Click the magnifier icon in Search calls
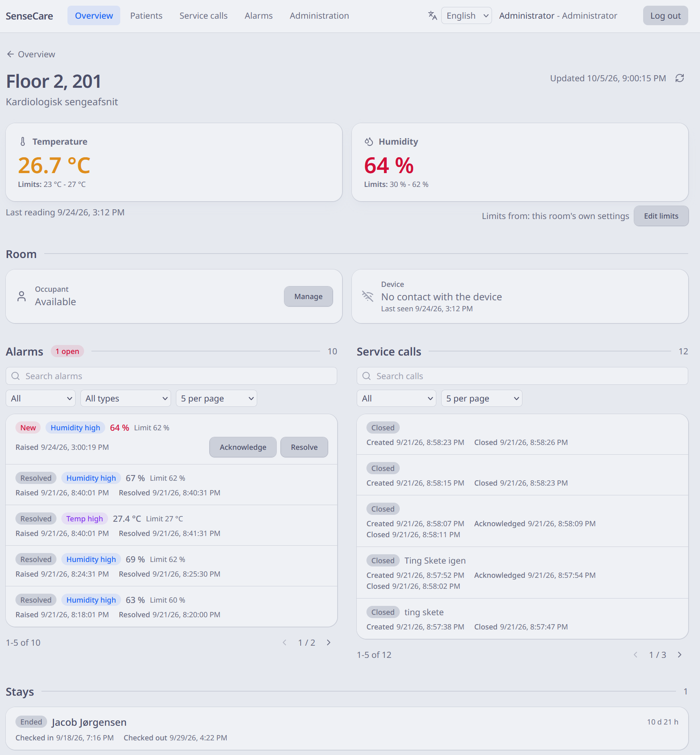Screen dimensions: 700x755 366,376
